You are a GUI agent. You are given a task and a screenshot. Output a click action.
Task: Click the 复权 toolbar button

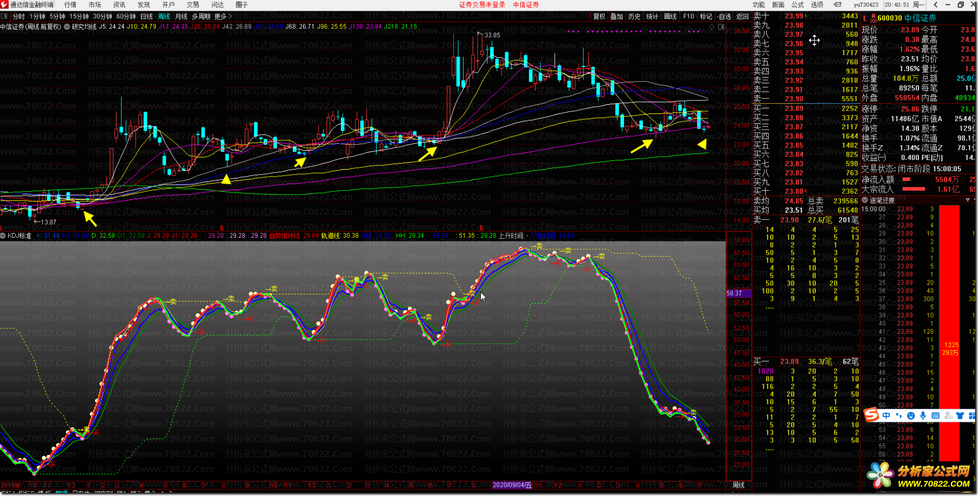pos(599,16)
